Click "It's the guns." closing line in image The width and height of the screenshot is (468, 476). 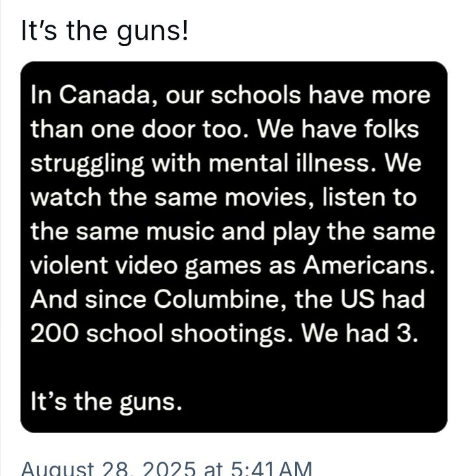pyautogui.click(x=106, y=401)
